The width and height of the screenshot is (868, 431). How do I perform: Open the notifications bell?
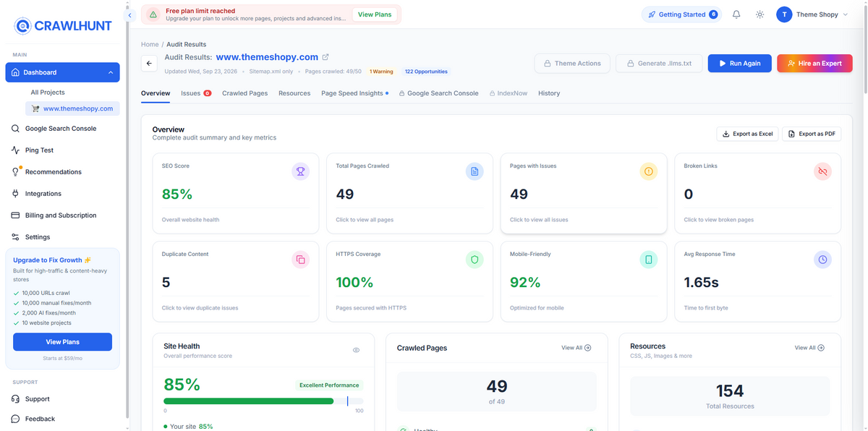click(736, 14)
